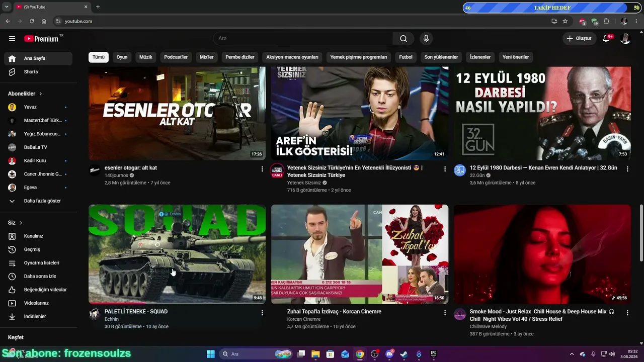Open Videolarınız in the sidebar
644x362 pixels.
click(38, 303)
